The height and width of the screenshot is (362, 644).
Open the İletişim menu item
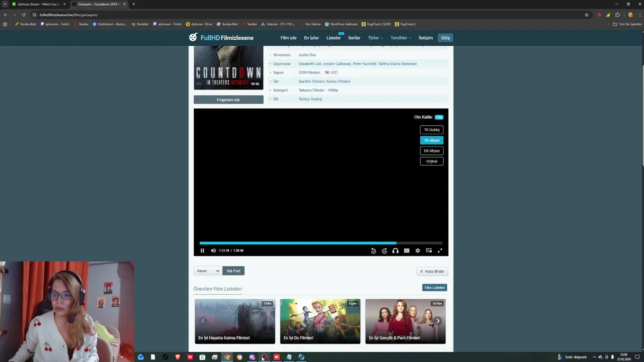pyautogui.click(x=426, y=38)
